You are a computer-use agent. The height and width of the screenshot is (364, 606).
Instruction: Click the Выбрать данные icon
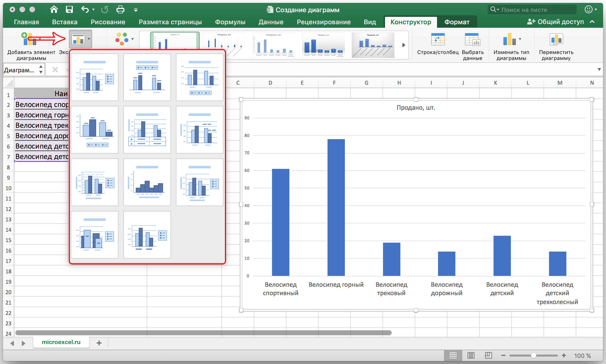tap(472, 40)
